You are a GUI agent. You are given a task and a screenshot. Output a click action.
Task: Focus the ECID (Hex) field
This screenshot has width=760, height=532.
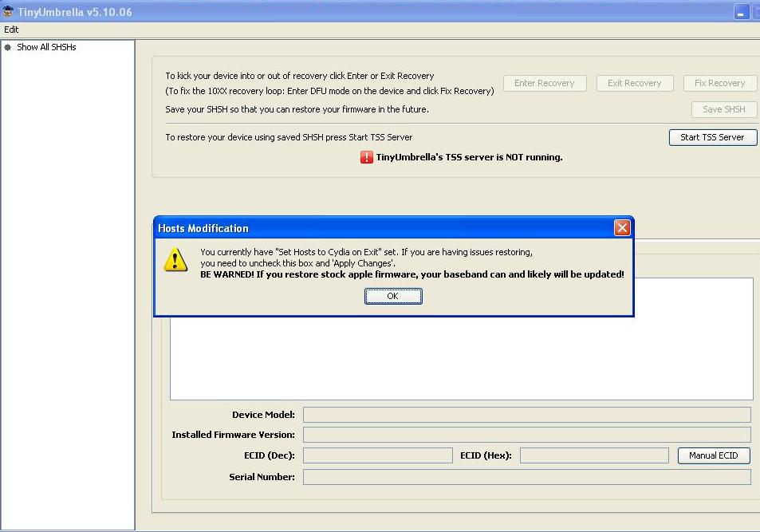(x=594, y=455)
